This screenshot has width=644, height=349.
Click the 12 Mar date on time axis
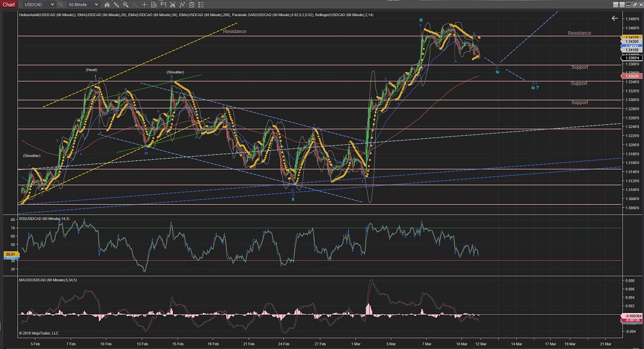(481, 344)
